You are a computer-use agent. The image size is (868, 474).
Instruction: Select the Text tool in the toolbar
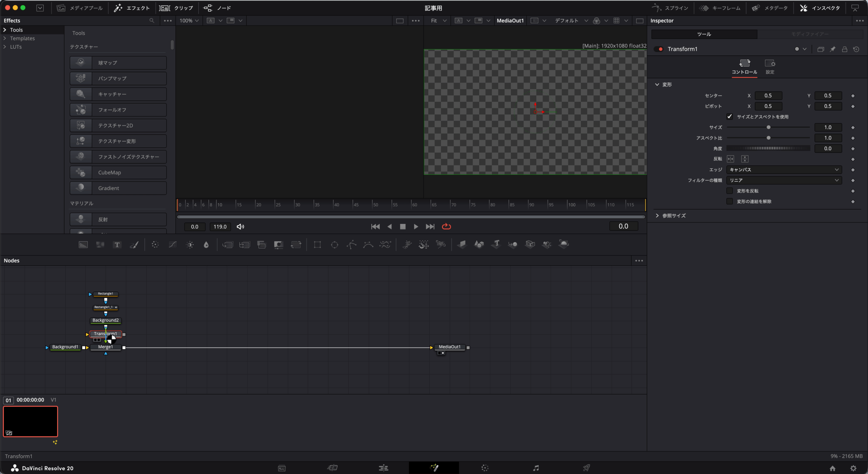click(117, 245)
